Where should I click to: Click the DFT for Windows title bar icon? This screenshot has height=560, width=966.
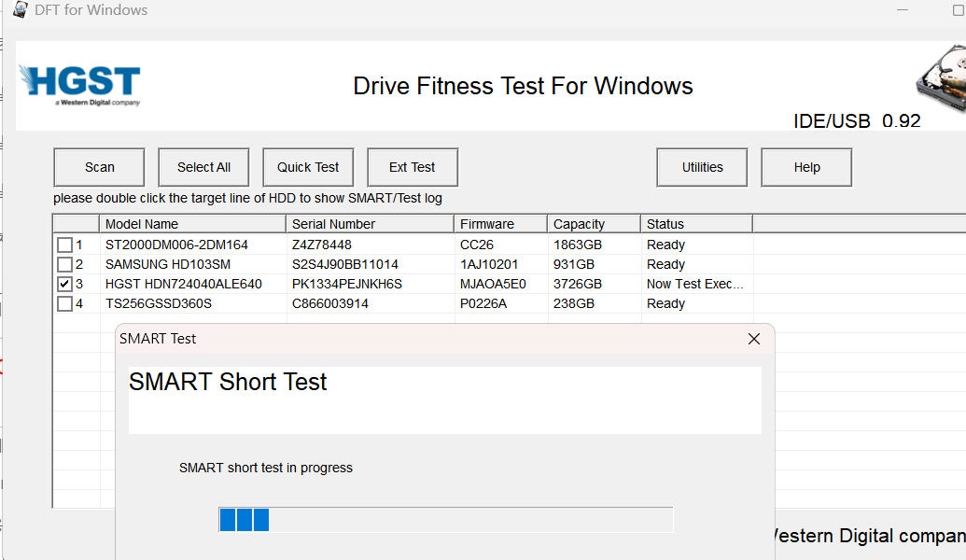click(21, 9)
